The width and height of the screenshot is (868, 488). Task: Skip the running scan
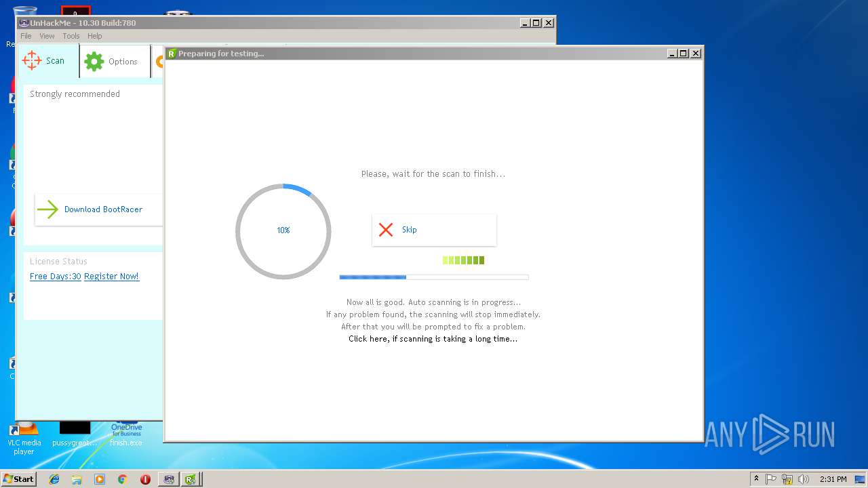pos(434,230)
